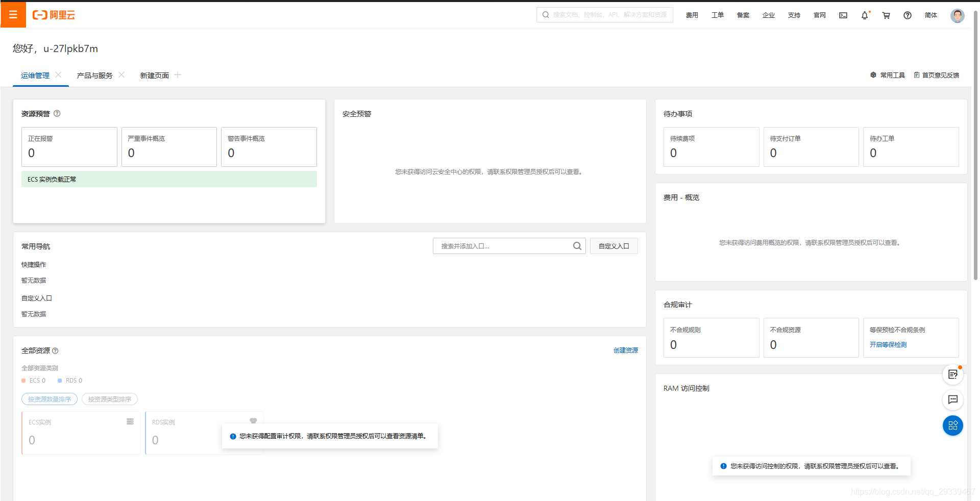Open the 待支付订单 card
The image size is (980, 501).
811,147
